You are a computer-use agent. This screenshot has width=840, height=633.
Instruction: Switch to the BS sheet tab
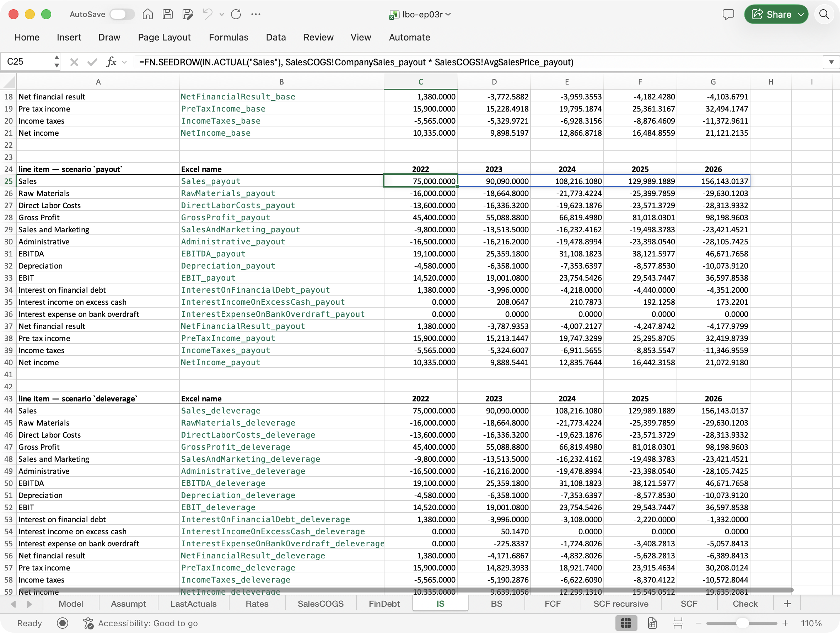[497, 604]
